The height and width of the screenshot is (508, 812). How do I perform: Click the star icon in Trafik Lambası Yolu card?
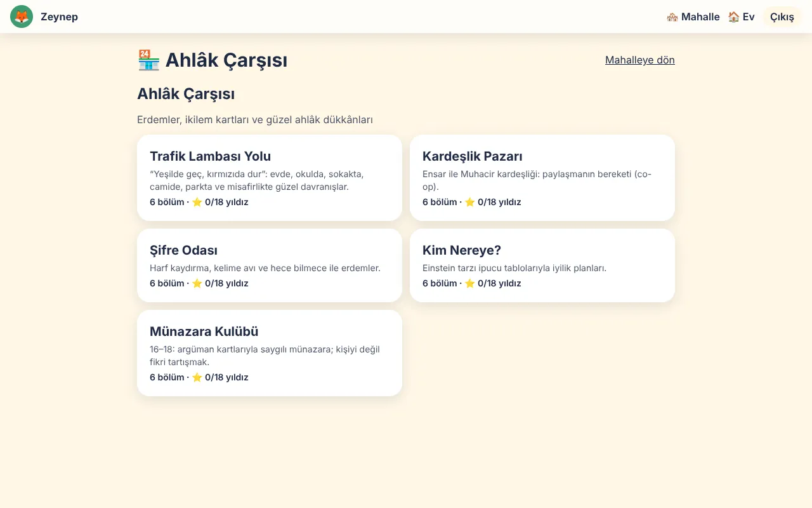197,202
